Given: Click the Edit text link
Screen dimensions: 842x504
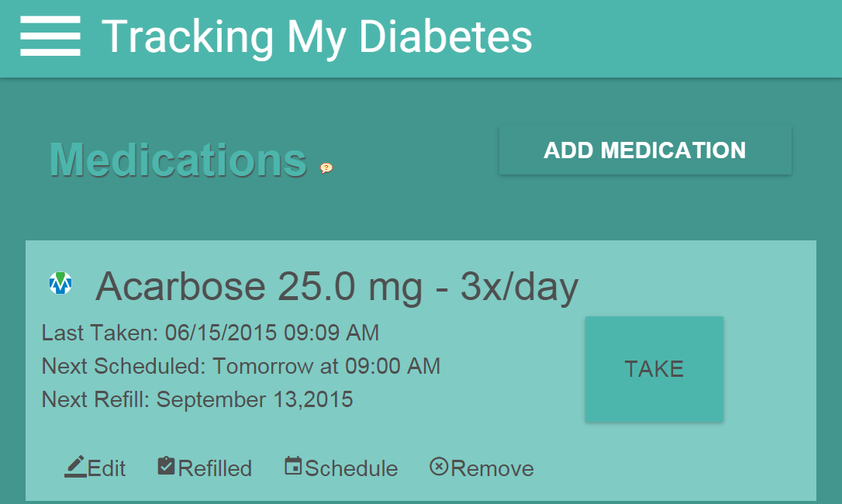Looking at the screenshot, I should [x=107, y=468].
